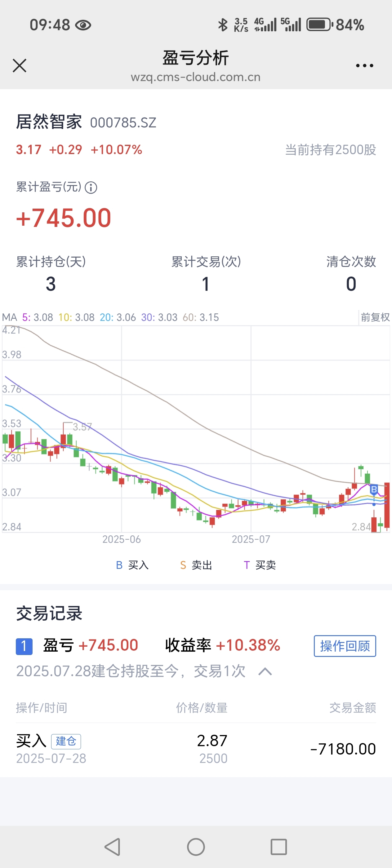The image size is (392, 868).
Task: Tap the blue number 1 record badge
Action: 24,646
